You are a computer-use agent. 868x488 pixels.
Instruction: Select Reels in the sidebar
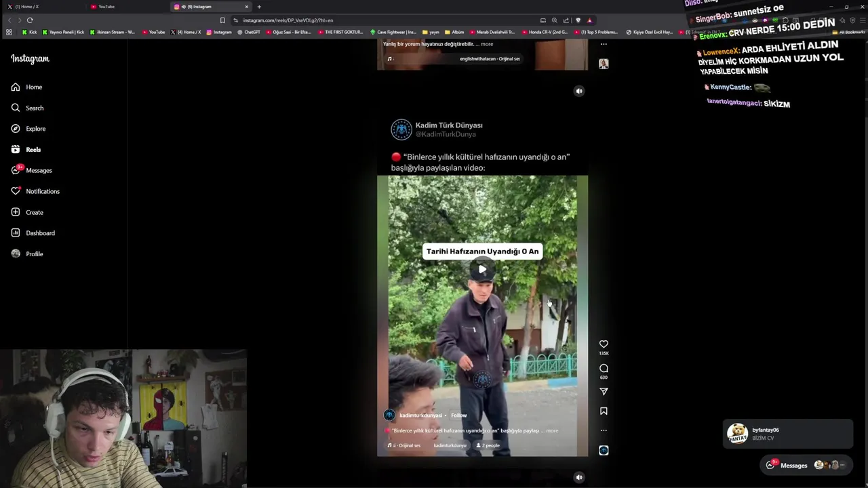[x=26, y=149]
